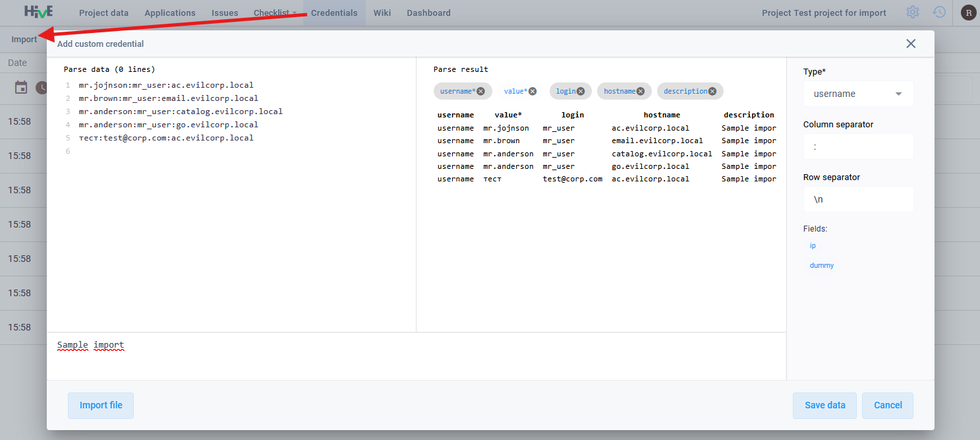Close the Add custom credential dialog
The image size is (980, 440).
tap(911, 44)
